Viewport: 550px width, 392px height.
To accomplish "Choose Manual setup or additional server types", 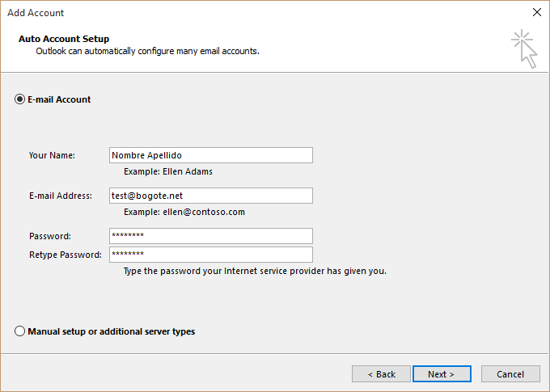I will pos(20,331).
